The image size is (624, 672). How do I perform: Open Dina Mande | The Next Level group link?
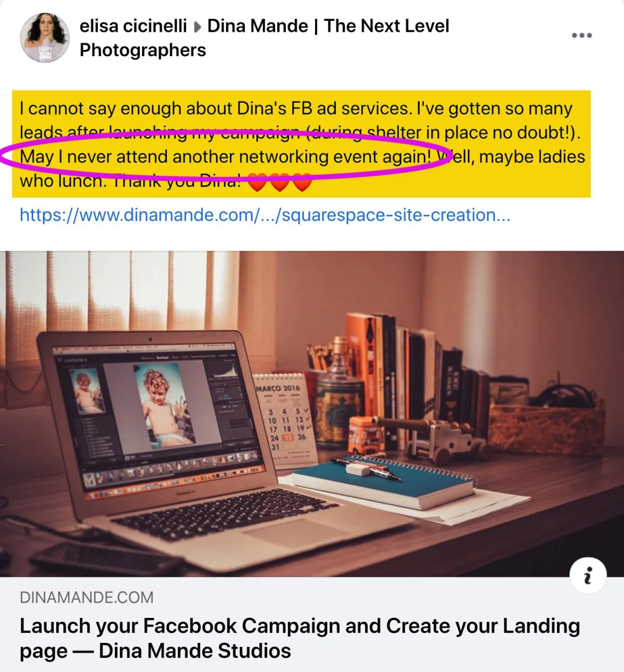point(264,38)
